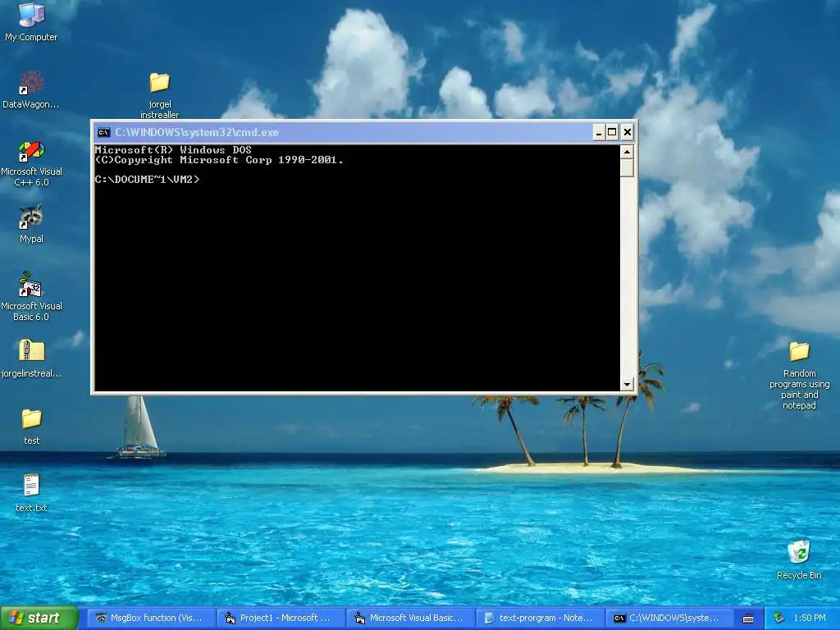Switch to Project1 - Microsoft taskbar item
The height and width of the screenshot is (630, 840).
click(281, 619)
